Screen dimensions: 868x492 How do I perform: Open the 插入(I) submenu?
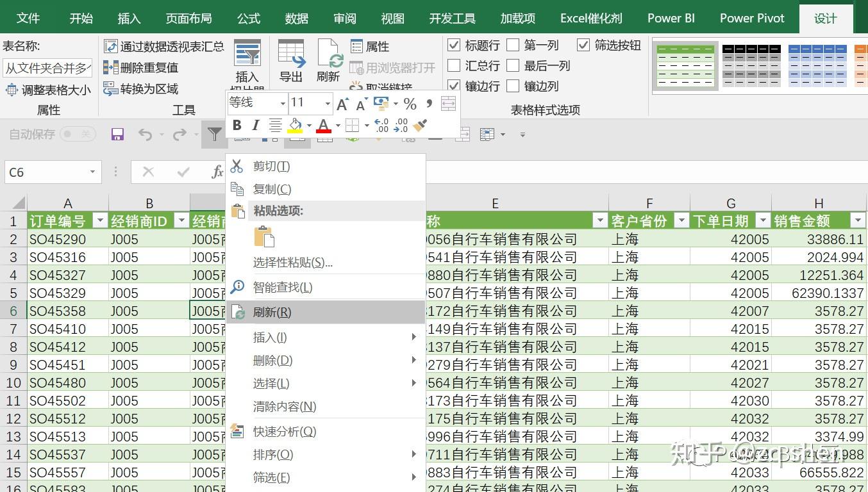pyautogui.click(x=326, y=337)
